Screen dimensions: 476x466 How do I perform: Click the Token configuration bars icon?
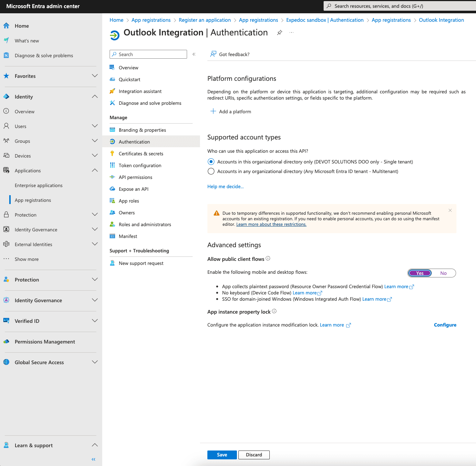(112, 165)
